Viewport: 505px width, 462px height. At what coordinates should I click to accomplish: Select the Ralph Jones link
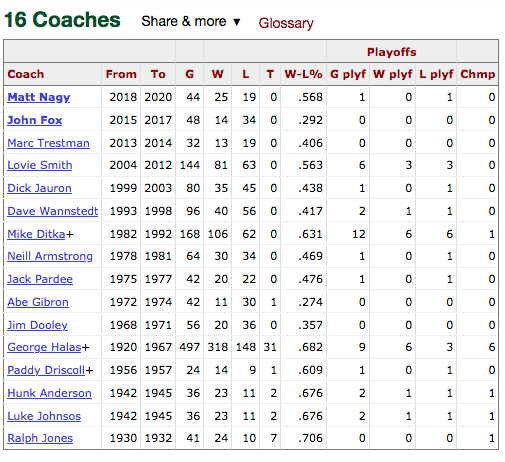[x=40, y=438]
